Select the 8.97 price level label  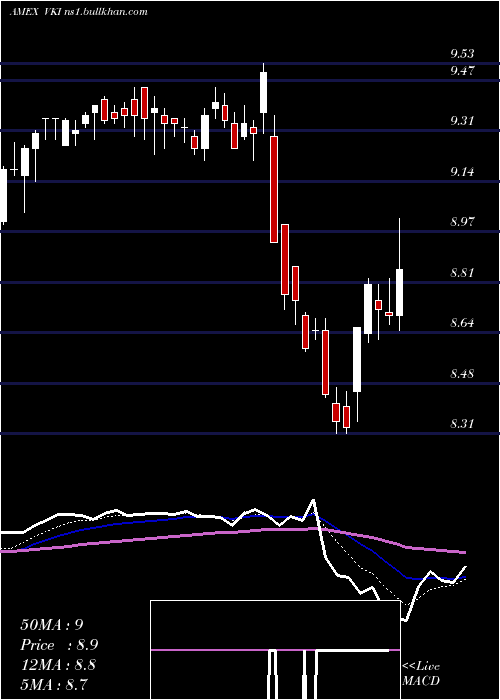pos(462,222)
